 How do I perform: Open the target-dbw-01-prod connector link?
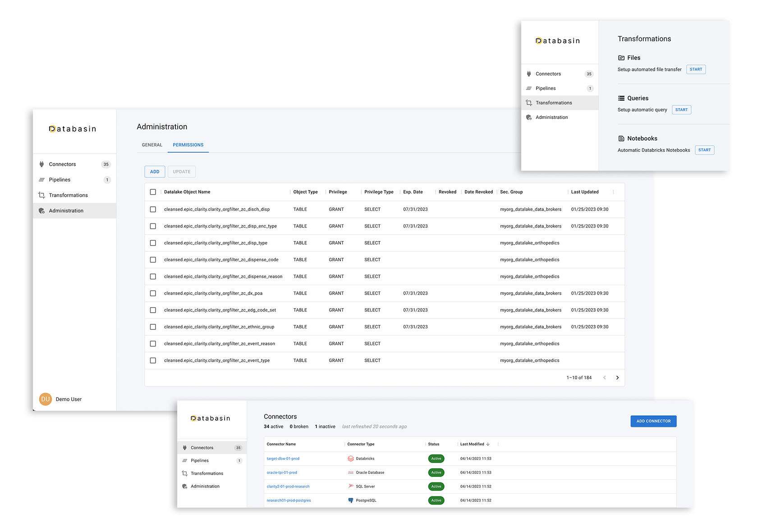click(283, 459)
